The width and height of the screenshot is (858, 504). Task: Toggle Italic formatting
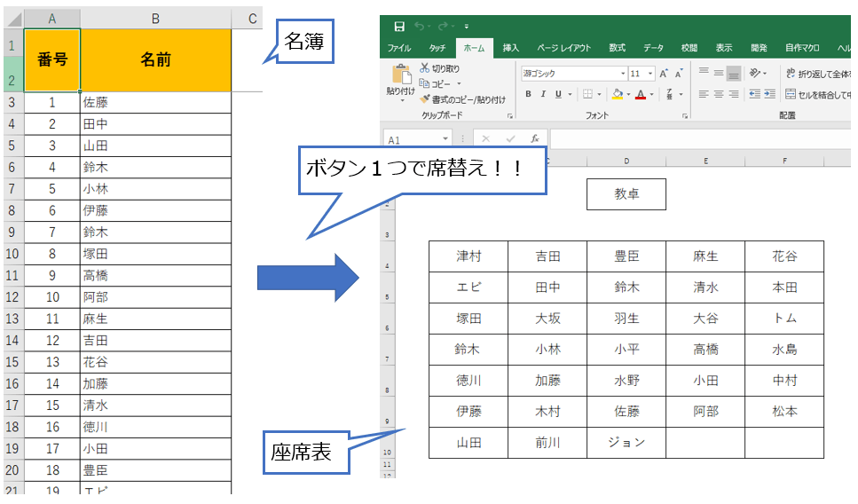(543, 94)
